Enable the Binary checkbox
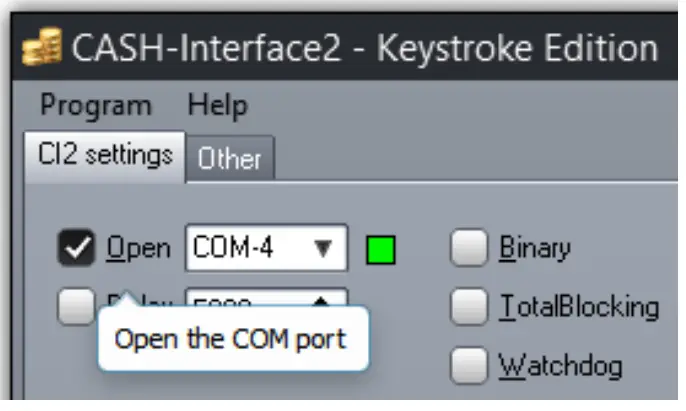This screenshot has height=411, width=686. tap(469, 248)
